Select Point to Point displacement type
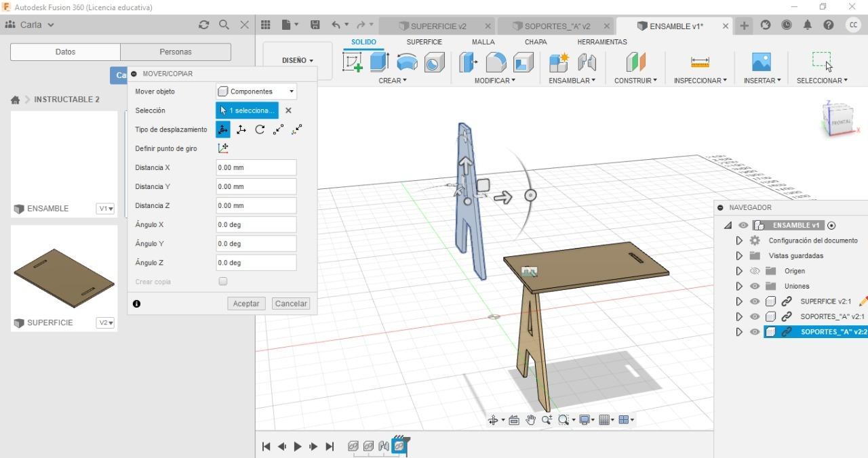The height and width of the screenshot is (458, 868). pyautogui.click(x=278, y=129)
